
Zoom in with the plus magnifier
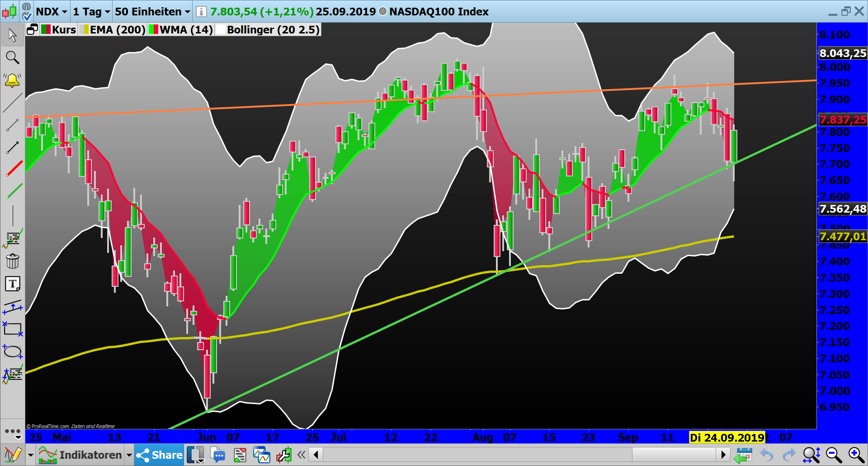pyautogui.click(x=856, y=455)
